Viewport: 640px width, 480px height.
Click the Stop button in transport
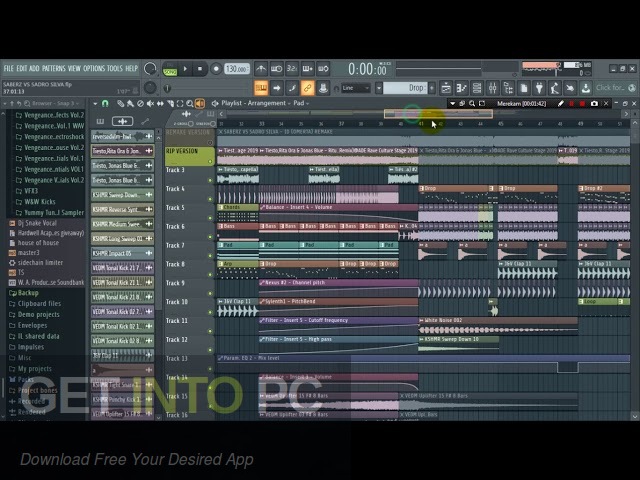tap(200, 69)
